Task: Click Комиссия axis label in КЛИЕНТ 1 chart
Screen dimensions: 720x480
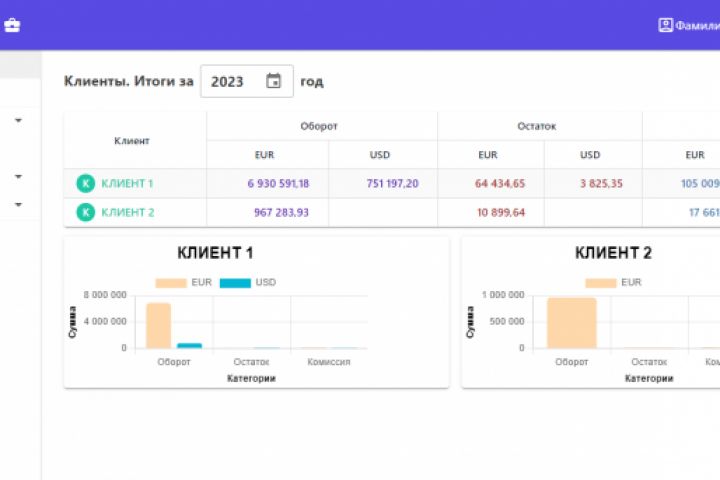Action: click(x=329, y=362)
